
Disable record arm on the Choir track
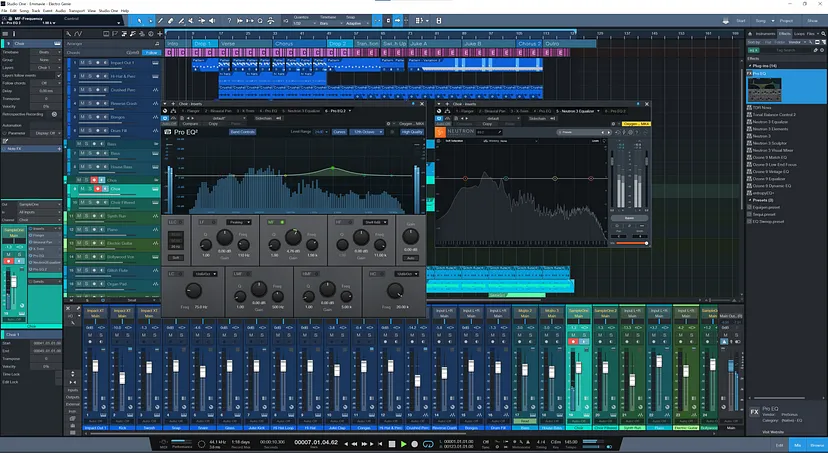[98, 188]
